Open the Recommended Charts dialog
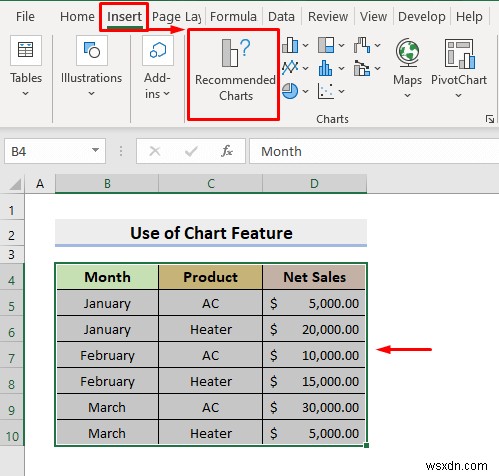Screen dimensions: 499x476 (x=235, y=70)
